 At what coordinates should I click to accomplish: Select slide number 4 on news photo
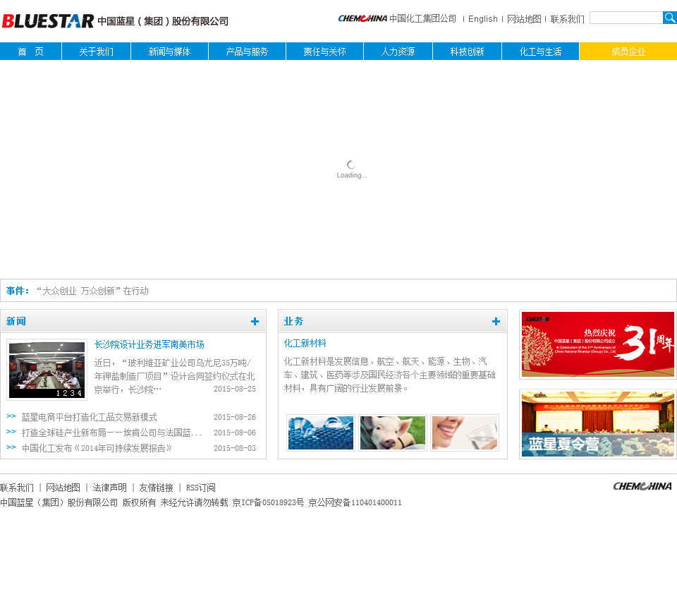[x=79, y=393]
